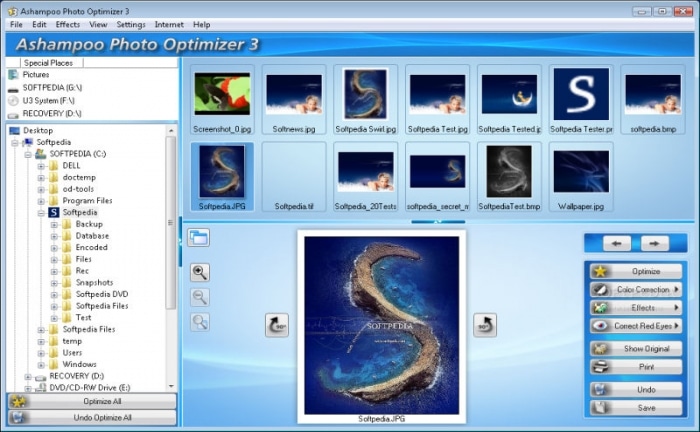
Task: Click the Undo Optimize All button
Action: pyautogui.click(x=92, y=418)
